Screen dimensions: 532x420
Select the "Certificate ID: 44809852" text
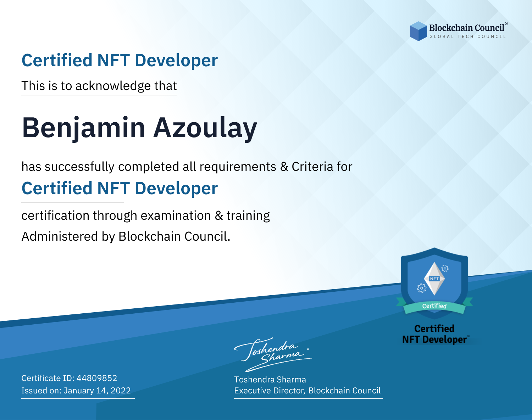point(69,378)
